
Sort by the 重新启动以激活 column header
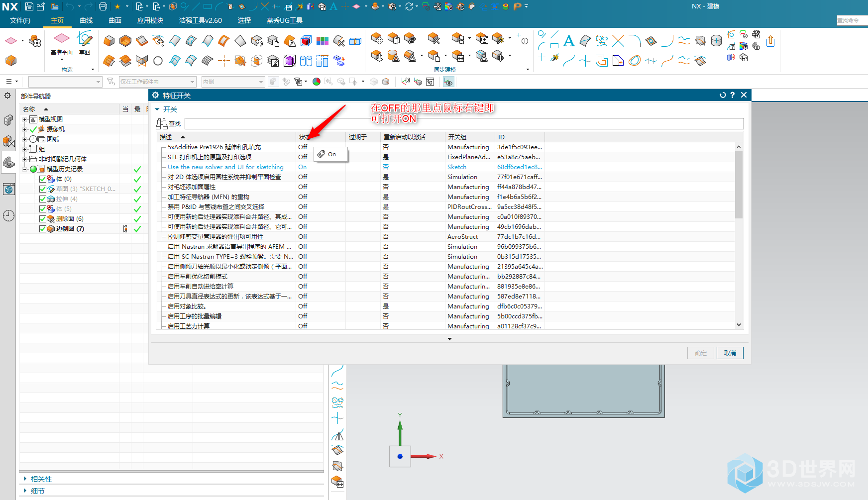tap(413, 137)
